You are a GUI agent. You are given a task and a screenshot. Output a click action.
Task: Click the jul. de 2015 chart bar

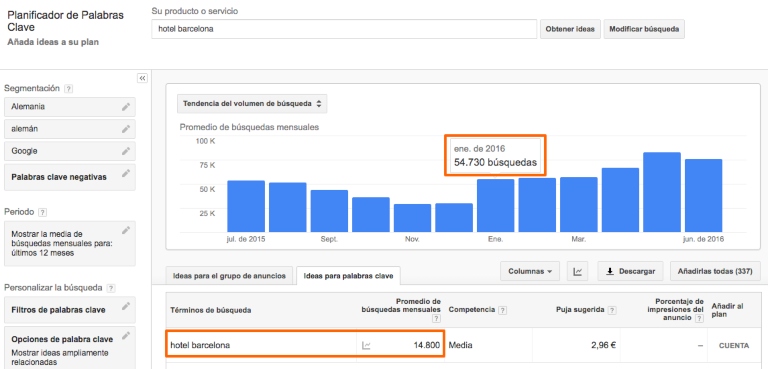[x=246, y=206]
